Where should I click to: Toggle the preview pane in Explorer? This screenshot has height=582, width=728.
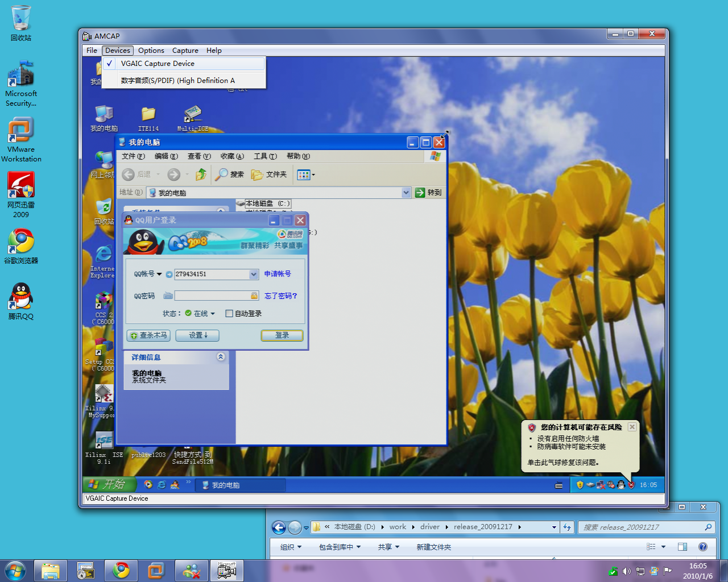pos(682,547)
